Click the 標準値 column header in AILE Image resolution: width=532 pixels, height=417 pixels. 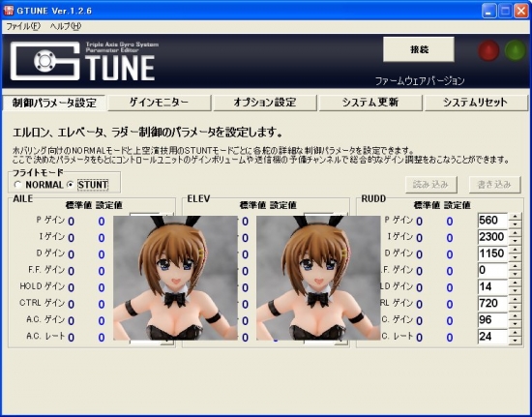[78, 205]
